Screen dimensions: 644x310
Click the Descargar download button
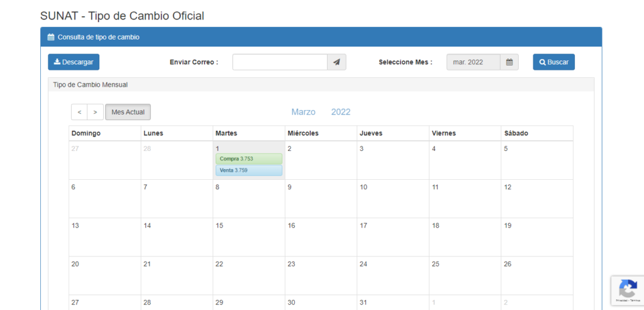coord(74,62)
